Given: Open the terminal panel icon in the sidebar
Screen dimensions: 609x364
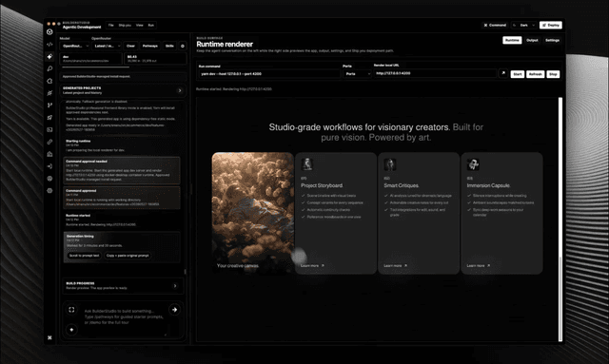Looking at the screenshot, I should pos(49,129).
